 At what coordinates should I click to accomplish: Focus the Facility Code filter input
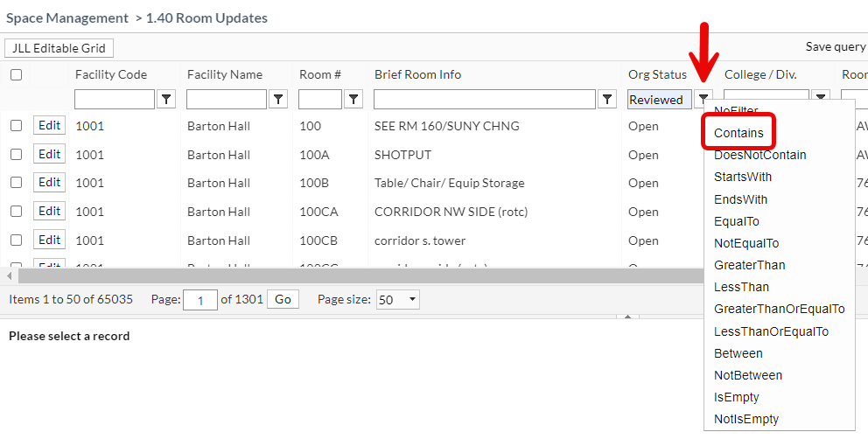(x=115, y=100)
